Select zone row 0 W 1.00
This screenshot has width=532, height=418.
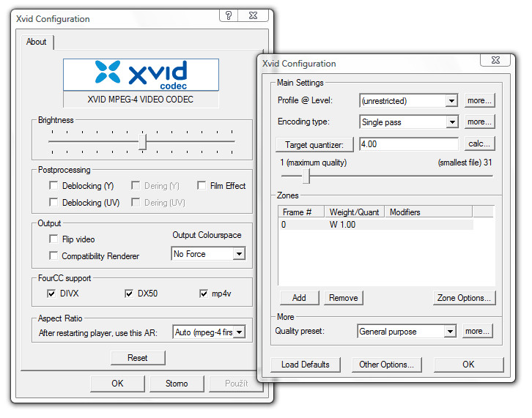click(376, 225)
